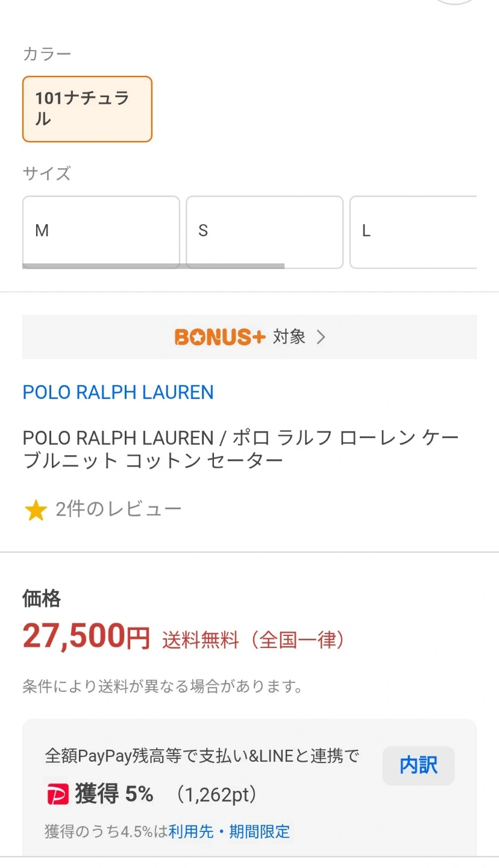Viewport: 499px width, 868px height.
Task: Choose size S
Action: [264, 231]
